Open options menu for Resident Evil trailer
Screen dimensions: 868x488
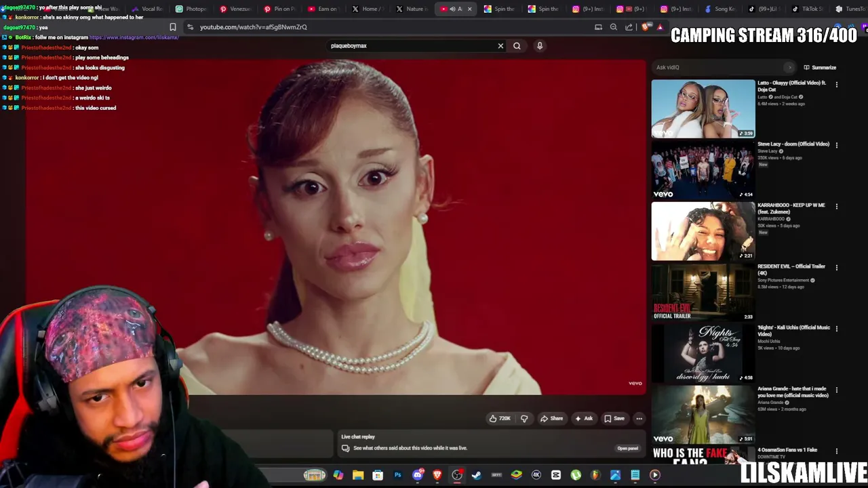pos(837,267)
